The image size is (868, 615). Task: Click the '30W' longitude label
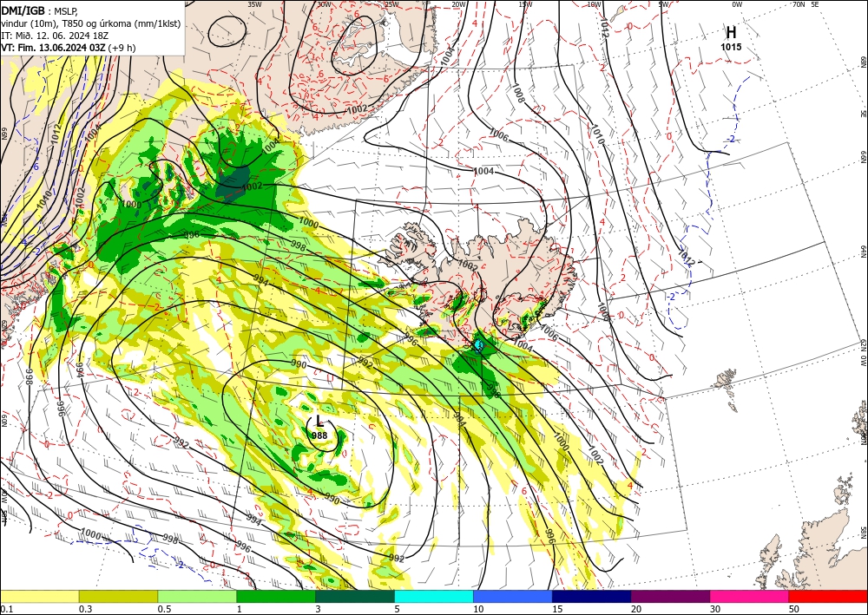[x=325, y=4]
